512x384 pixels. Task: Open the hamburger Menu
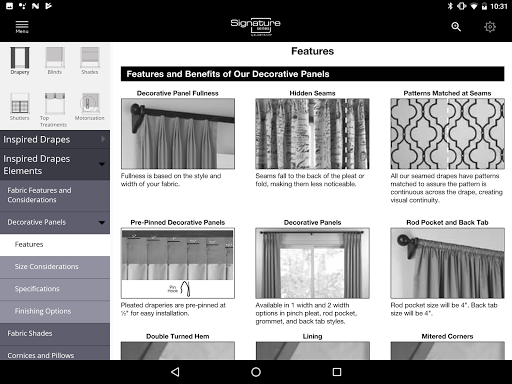tap(22, 27)
